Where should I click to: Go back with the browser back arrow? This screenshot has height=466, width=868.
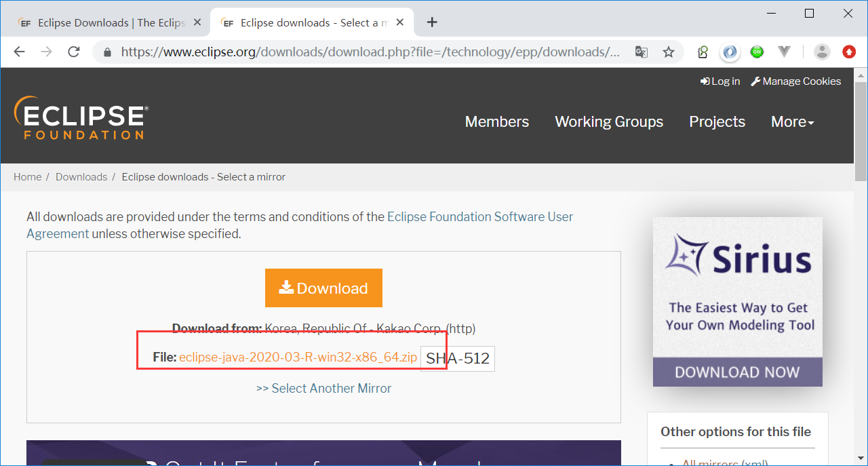(x=19, y=52)
